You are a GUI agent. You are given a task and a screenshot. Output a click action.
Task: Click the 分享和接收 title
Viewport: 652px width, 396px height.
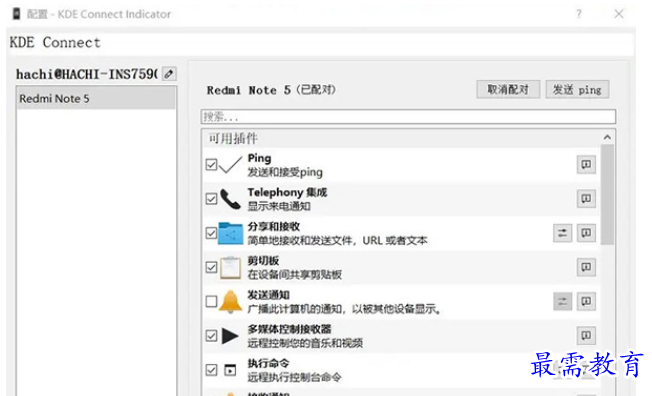coord(273,226)
